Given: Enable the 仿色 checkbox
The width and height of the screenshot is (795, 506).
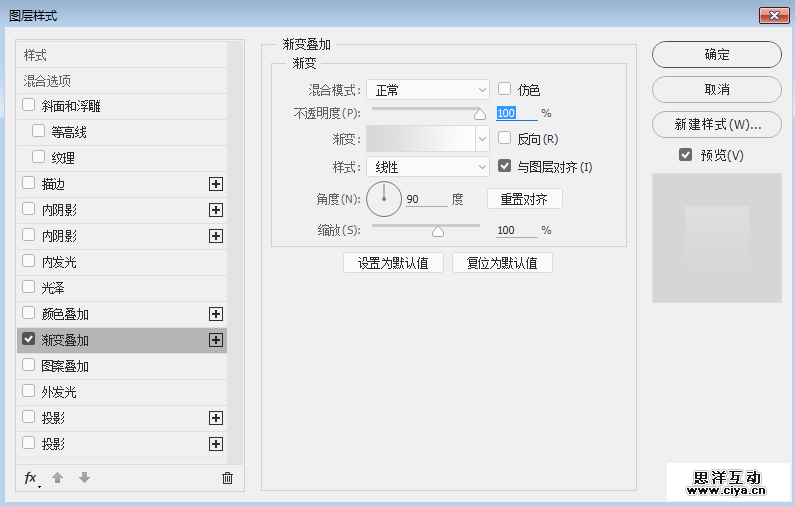Looking at the screenshot, I should (x=505, y=89).
